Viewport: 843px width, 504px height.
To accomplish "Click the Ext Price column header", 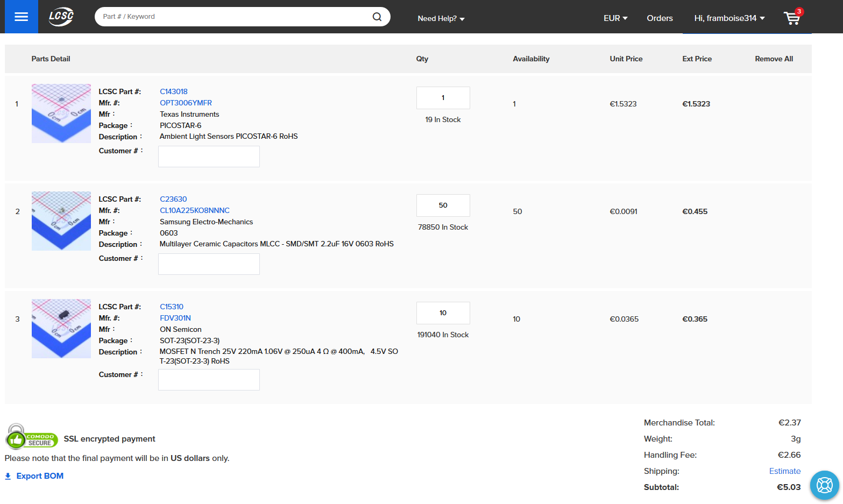I will (x=697, y=59).
